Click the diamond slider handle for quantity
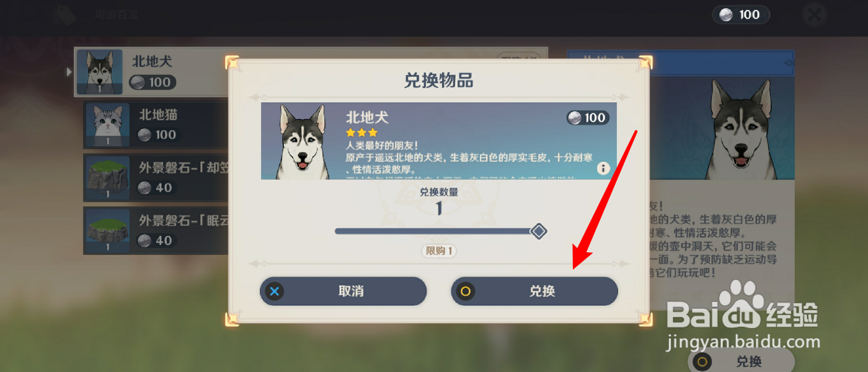Screen dimensions: 868x372 [x=539, y=231]
